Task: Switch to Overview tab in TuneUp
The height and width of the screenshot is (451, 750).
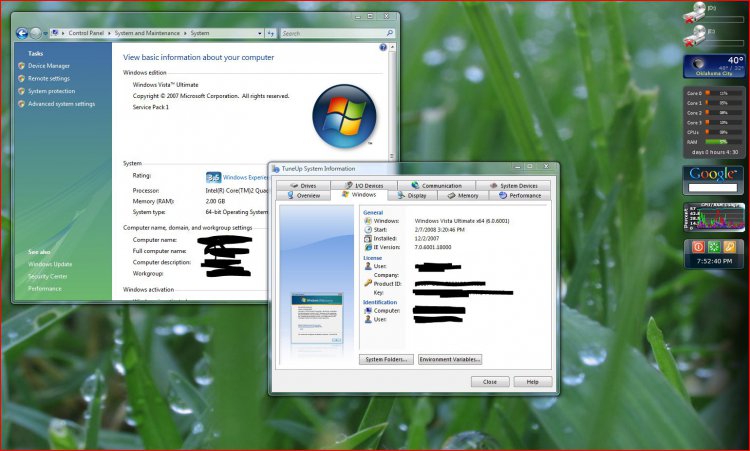Action: pos(303,196)
